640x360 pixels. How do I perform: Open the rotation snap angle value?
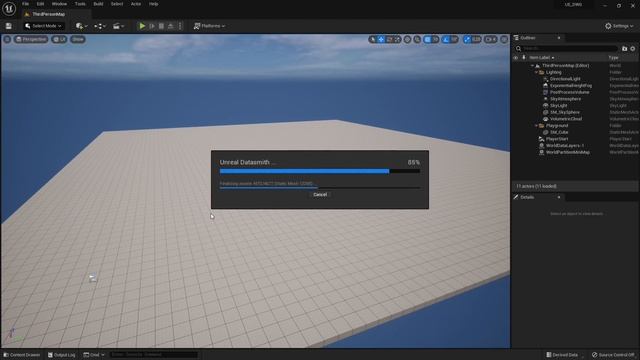454,39
